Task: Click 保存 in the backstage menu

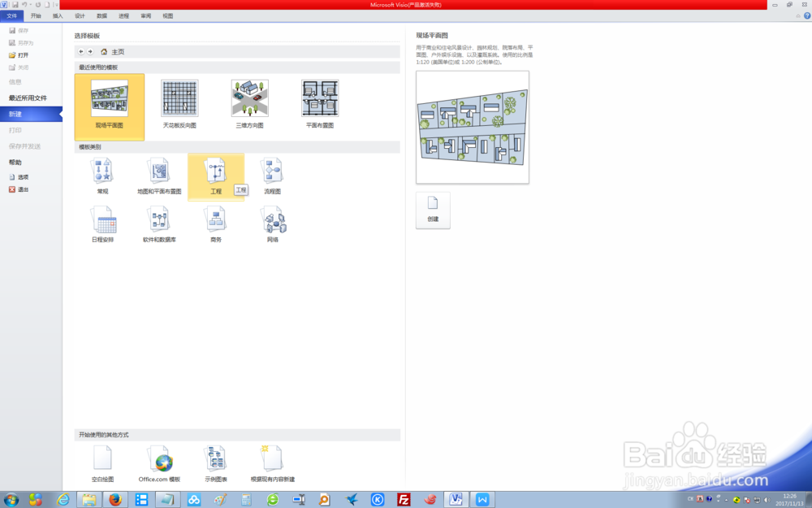Action: pyautogui.click(x=19, y=31)
